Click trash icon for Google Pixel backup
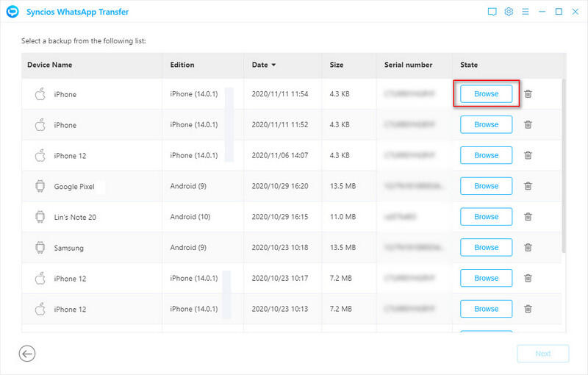This screenshot has height=375, width=588. click(528, 186)
